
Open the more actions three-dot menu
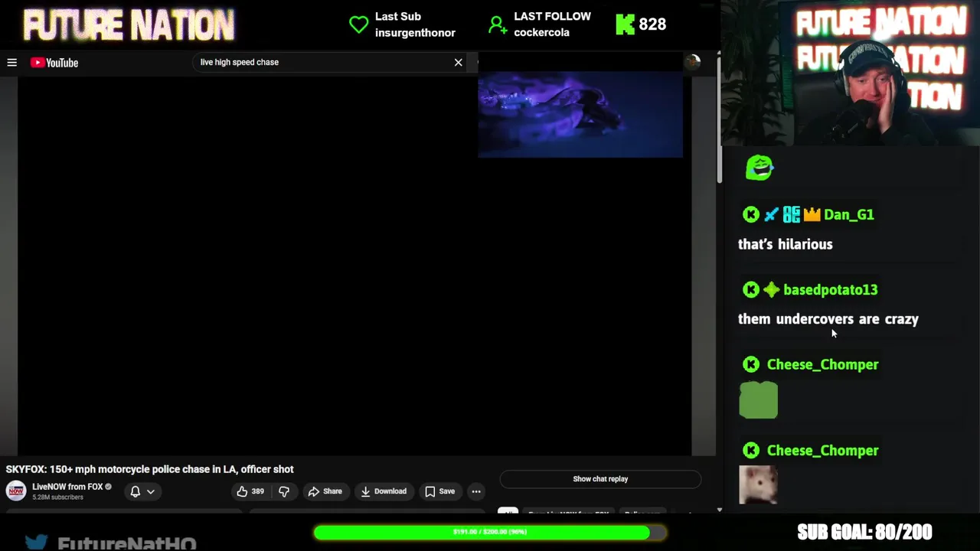click(x=476, y=491)
